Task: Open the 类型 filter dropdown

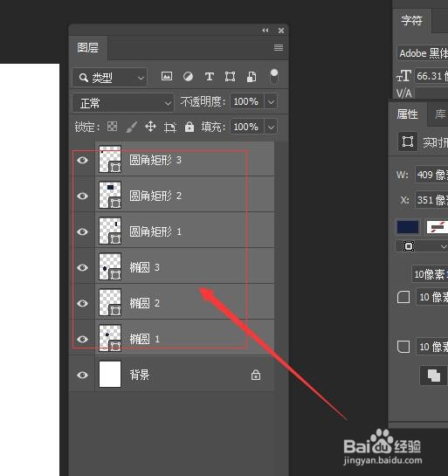Action: [x=109, y=78]
